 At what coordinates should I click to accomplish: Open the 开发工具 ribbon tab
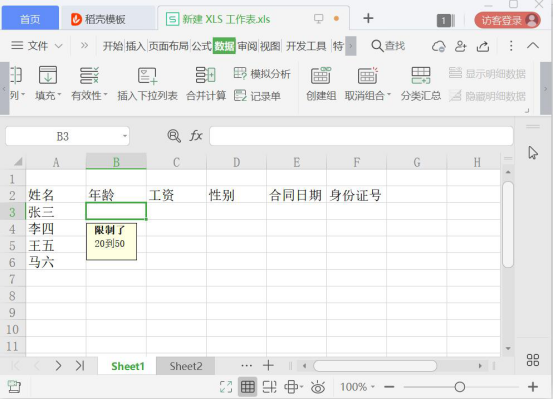pyautogui.click(x=306, y=46)
